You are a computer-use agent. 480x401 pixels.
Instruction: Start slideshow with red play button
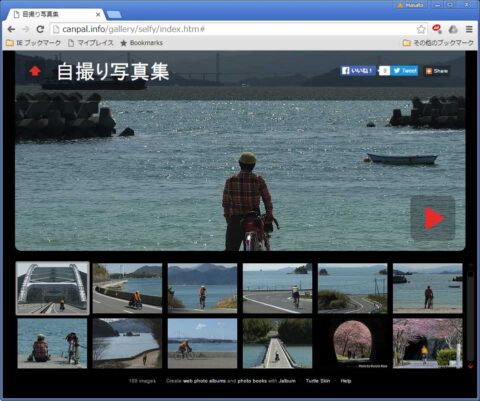point(433,218)
